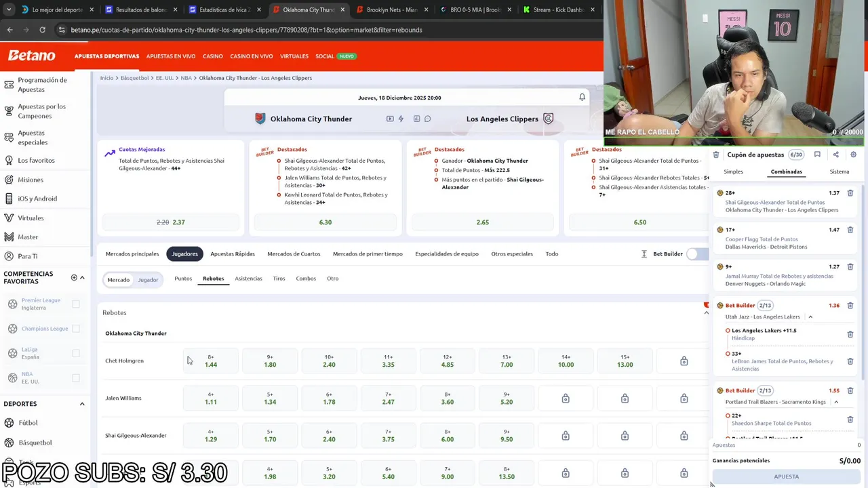Viewport: 868px width, 488px height.
Task: Collapse the Utah Jazz - Lakers Bet Builder
Action: tap(810, 317)
